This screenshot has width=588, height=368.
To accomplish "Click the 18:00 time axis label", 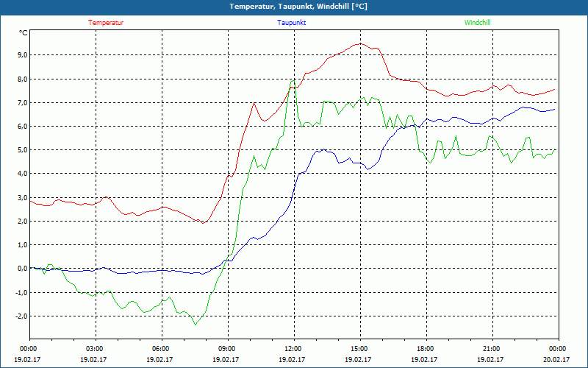I will [426, 349].
